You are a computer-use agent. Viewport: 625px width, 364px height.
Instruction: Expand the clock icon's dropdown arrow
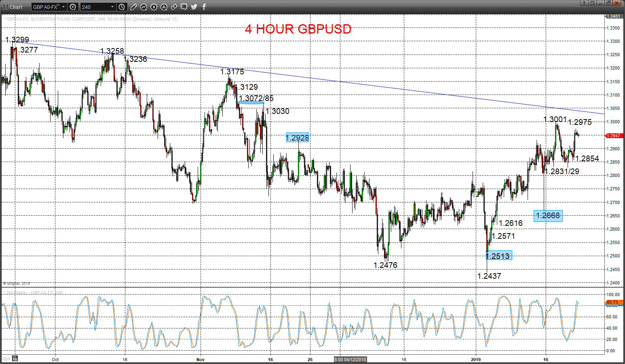(x=124, y=9)
